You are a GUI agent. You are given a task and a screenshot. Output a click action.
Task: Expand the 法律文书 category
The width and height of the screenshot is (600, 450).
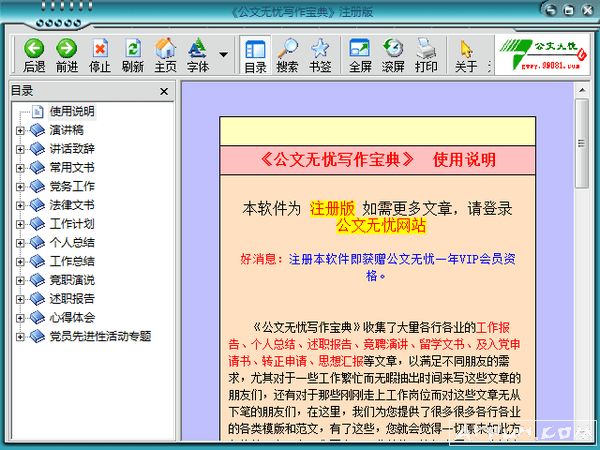pos(20,205)
